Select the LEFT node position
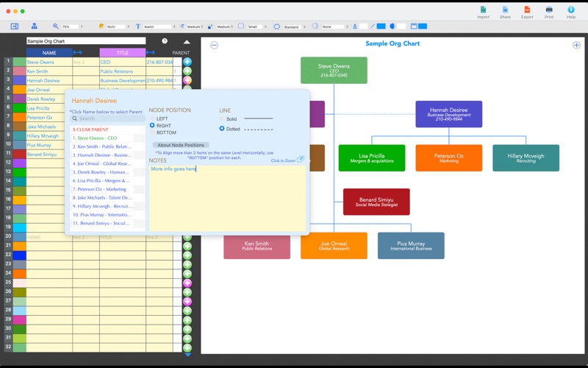588x368 pixels. pyautogui.click(x=152, y=118)
